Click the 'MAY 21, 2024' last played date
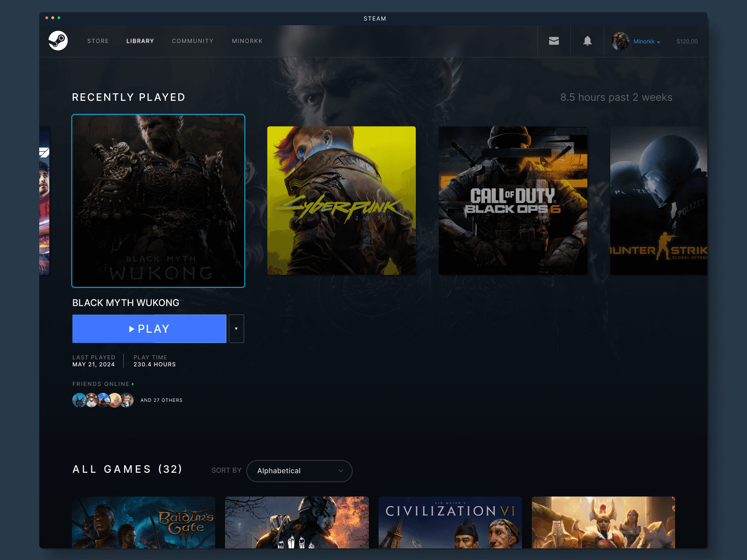 93,364
